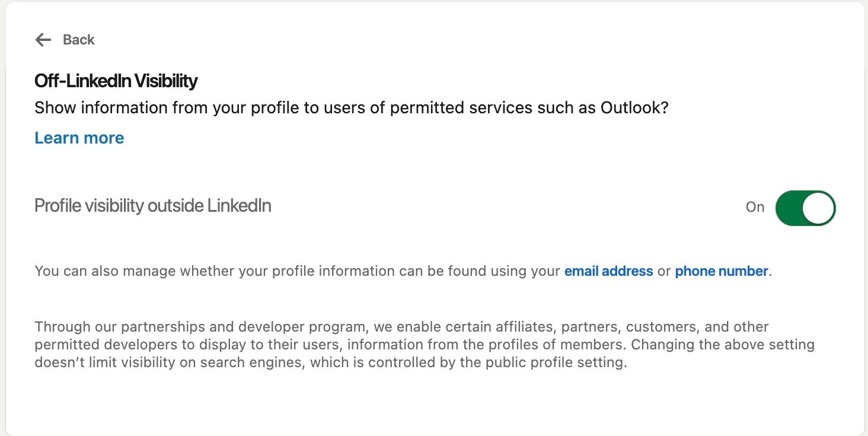The height and width of the screenshot is (436, 868).
Task: Click the Back text label
Action: [x=79, y=40]
